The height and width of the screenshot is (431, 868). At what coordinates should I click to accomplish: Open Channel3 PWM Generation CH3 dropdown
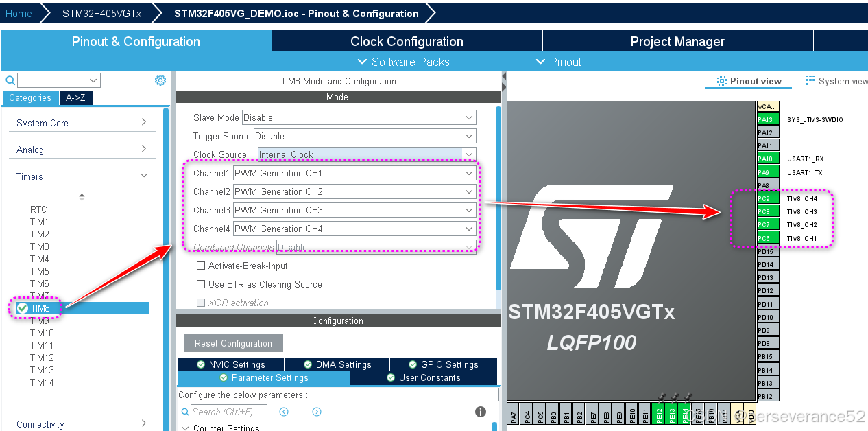(x=354, y=210)
